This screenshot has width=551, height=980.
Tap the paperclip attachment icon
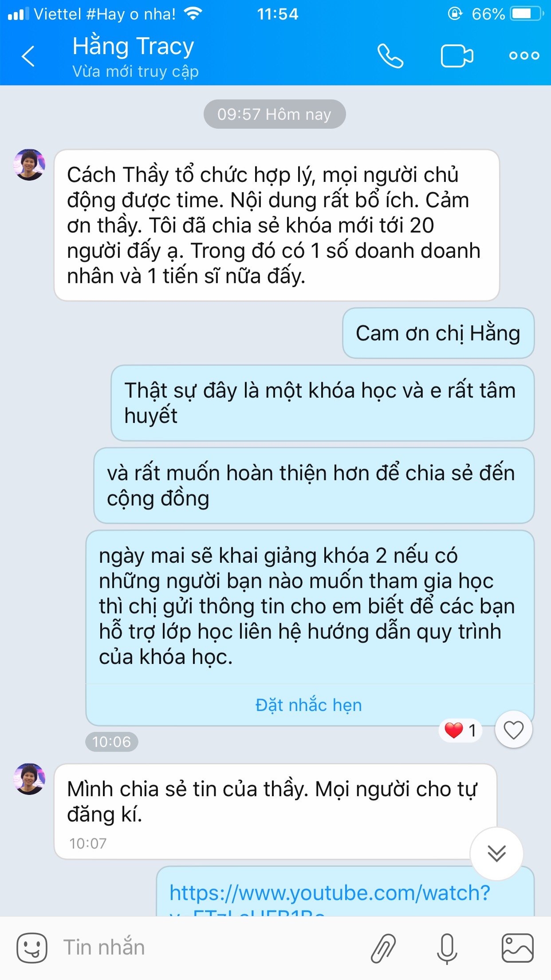(x=383, y=948)
